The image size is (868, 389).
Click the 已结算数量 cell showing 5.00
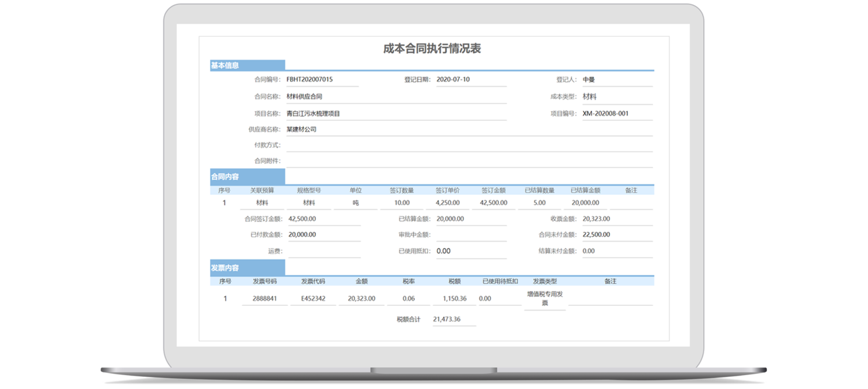click(x=539, y=203)
